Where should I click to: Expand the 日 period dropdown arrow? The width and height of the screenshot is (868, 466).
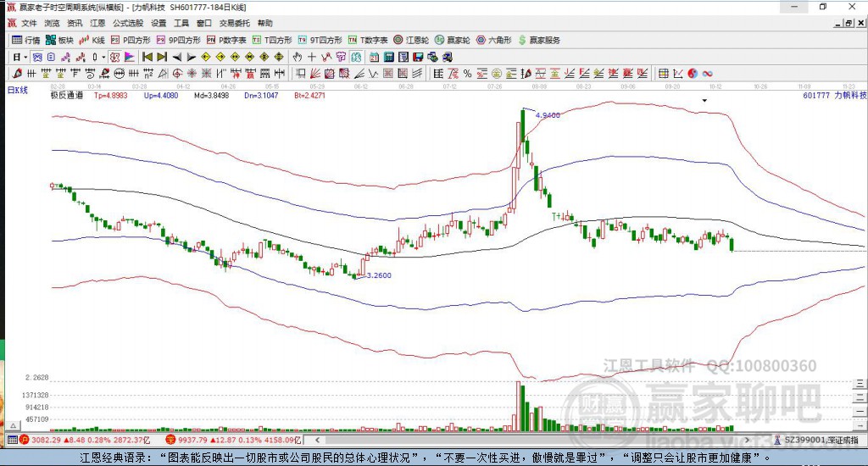[25, 57]
